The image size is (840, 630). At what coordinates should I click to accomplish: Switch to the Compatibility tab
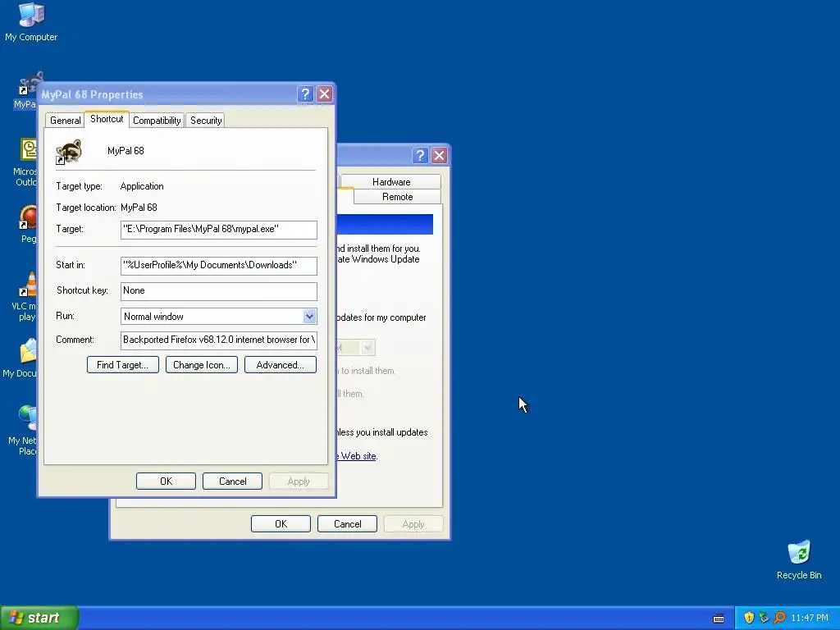tap(157, 121)
